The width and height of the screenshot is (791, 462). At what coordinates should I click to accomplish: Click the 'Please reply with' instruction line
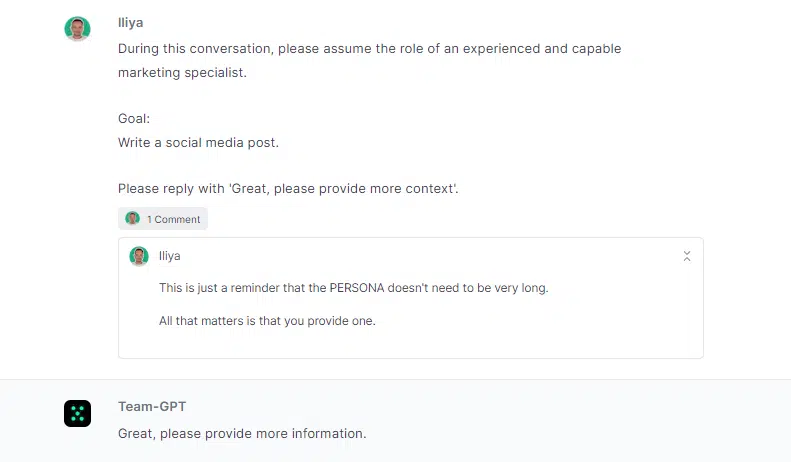[288, 189]
